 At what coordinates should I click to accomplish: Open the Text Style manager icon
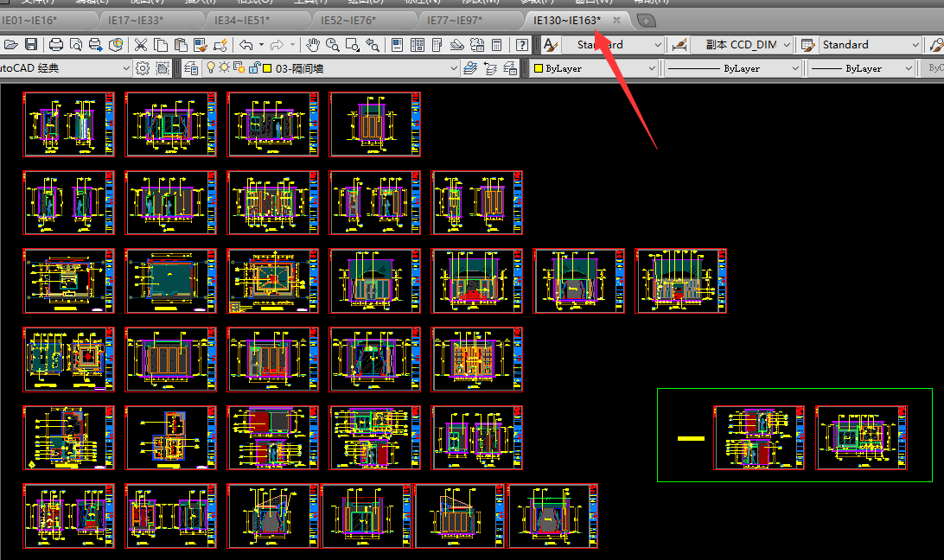coord(550,45)
